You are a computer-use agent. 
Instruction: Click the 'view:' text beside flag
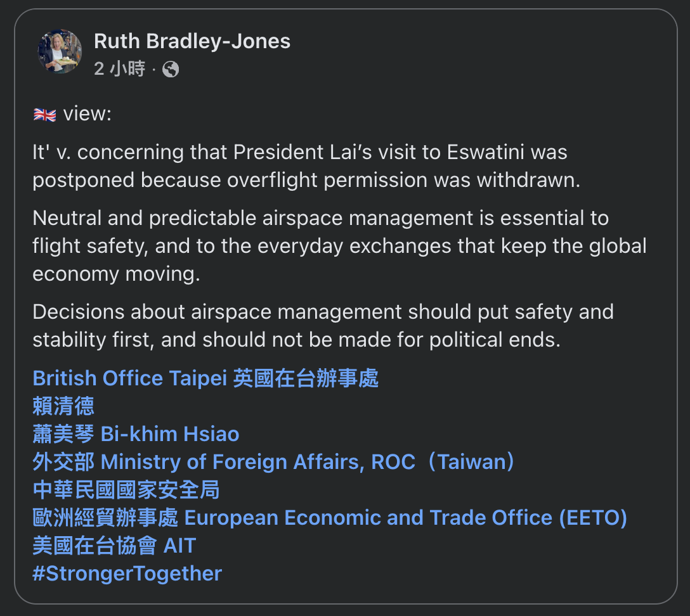[87, 115]
